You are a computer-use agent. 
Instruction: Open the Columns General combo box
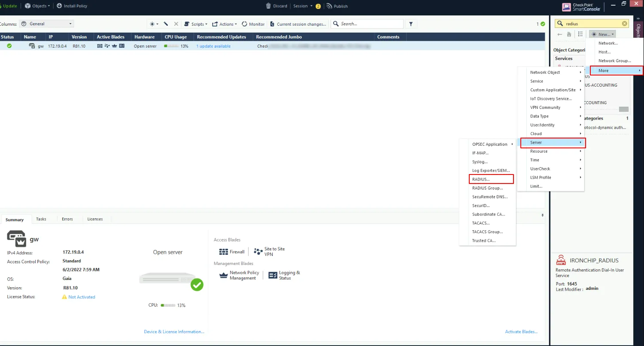click(x=47, y=24)
